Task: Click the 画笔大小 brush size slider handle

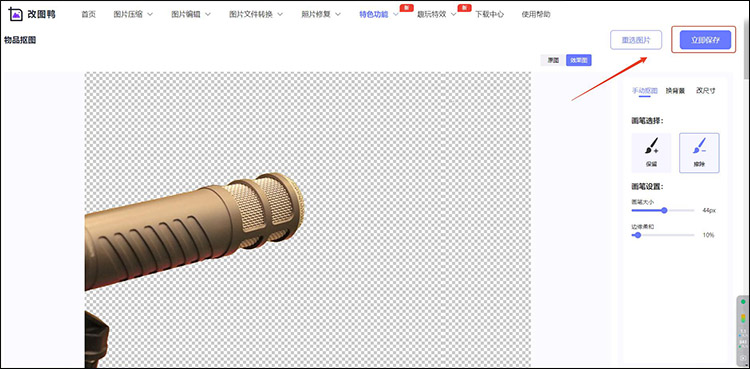Action: (664, 210)
